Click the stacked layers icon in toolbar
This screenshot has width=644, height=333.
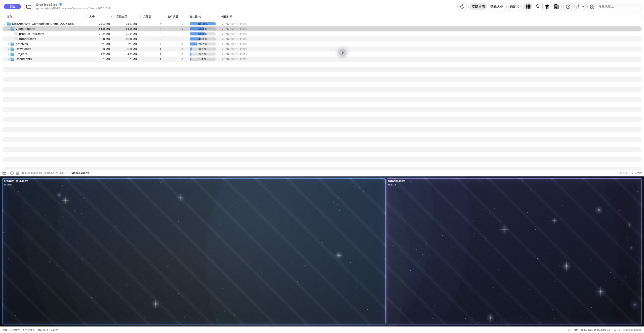point(547,7)
